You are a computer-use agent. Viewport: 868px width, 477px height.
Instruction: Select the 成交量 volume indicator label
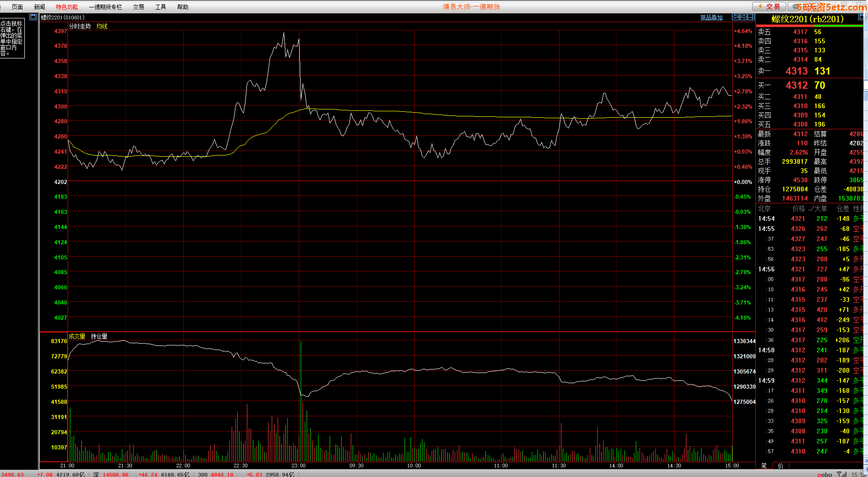pyautogui.click(x=77, y=336)
